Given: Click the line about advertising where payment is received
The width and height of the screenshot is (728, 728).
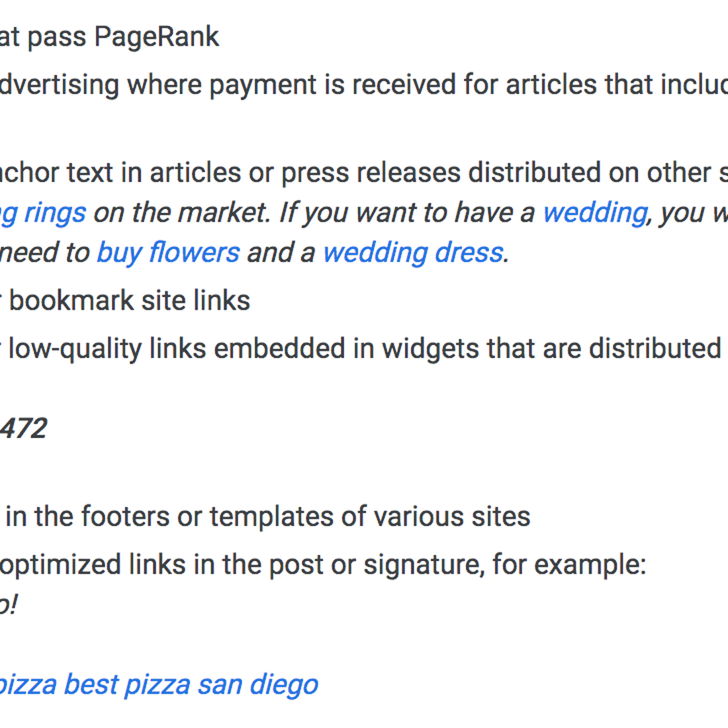Looking at the screenshot, I should [x=364, y=85].
